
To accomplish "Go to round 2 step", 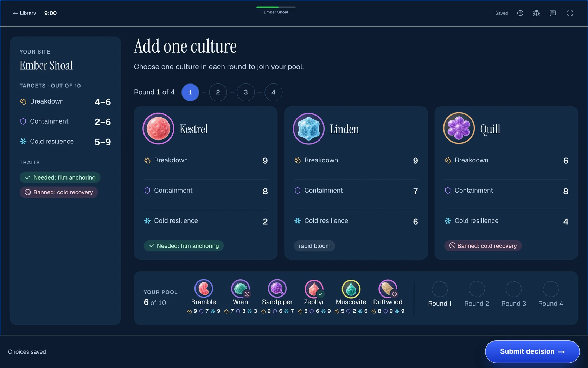I will (218, 92).
